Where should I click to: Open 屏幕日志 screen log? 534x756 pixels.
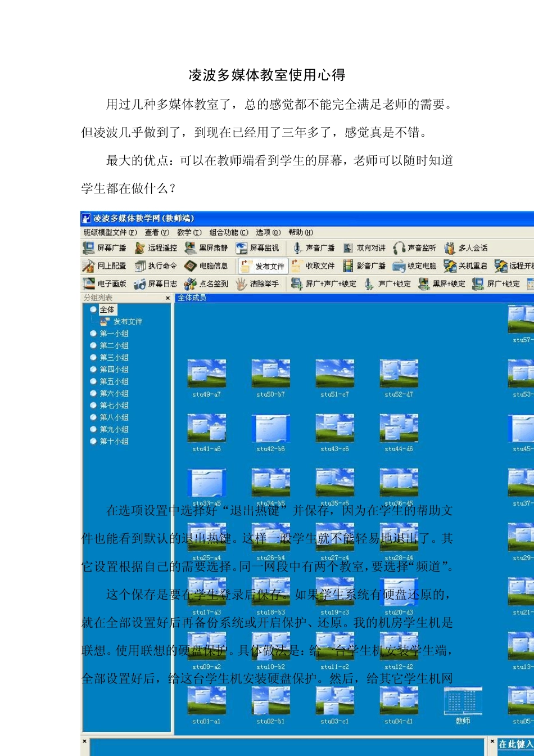pyautogui.click(x=156, y=284)
